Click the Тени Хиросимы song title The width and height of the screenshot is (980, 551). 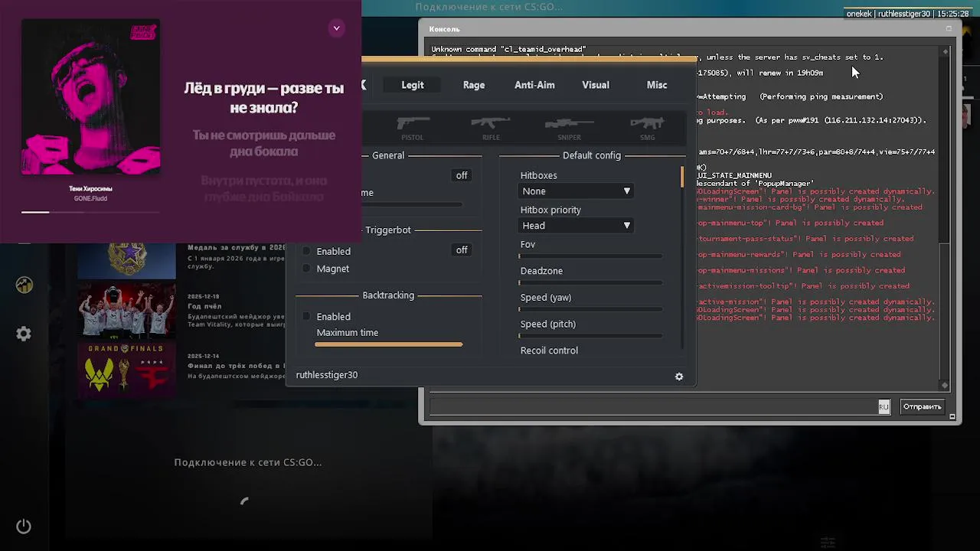90,188
